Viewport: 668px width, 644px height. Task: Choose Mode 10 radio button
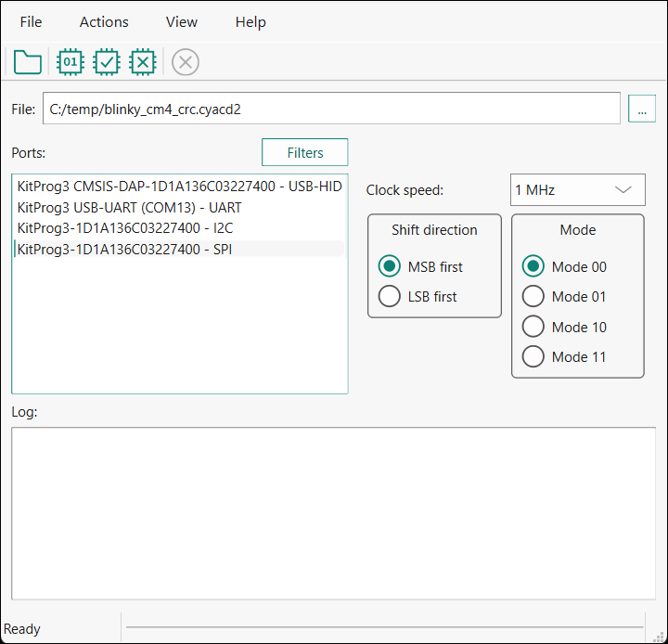pyautogui.click(x=533, y=327)
